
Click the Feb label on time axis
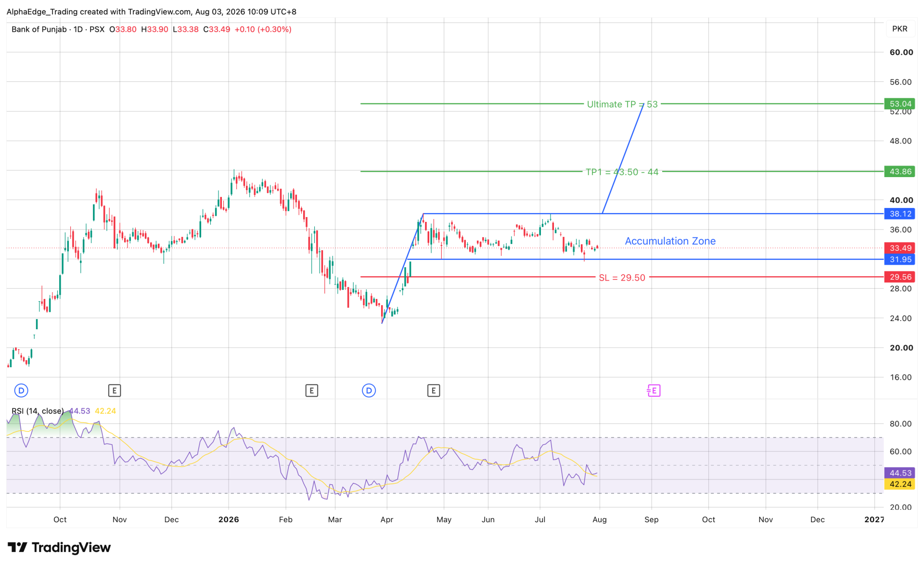[286, 520]
